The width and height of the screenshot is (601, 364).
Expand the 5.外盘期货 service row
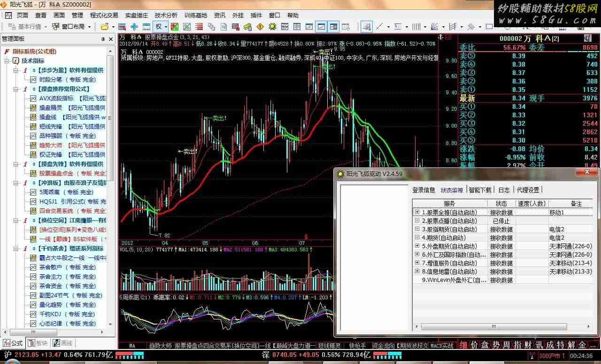click(x=417, y=246)
